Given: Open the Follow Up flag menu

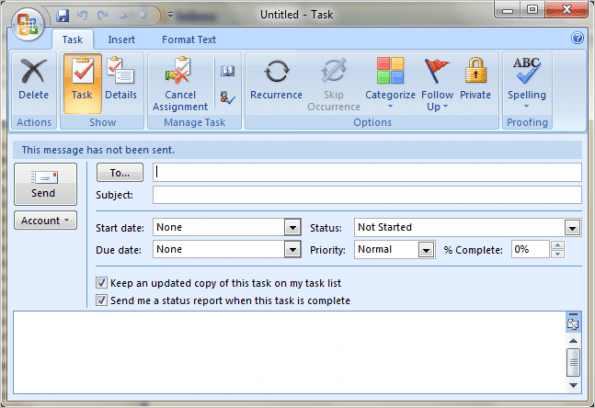Looking at the screenshot, I should [437, 84].
